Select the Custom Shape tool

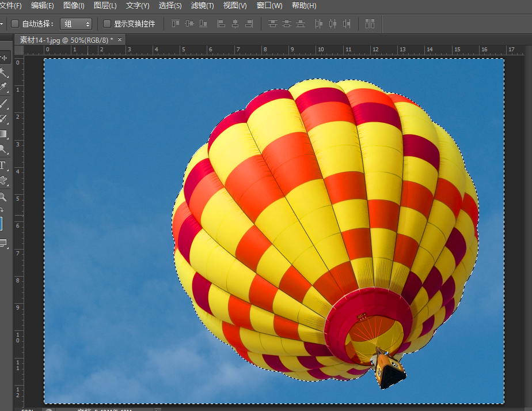click(3, 180)
